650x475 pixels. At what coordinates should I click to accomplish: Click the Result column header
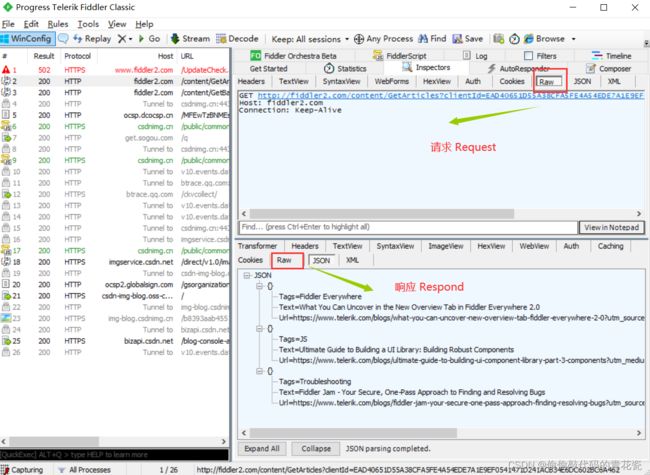[44, 56]
